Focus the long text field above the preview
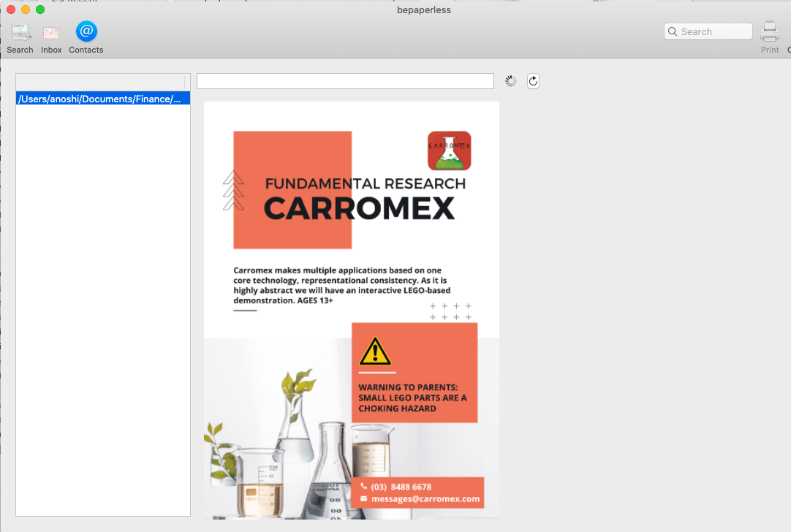The height and width of the screenshot is (532, 791). (345, 81)
